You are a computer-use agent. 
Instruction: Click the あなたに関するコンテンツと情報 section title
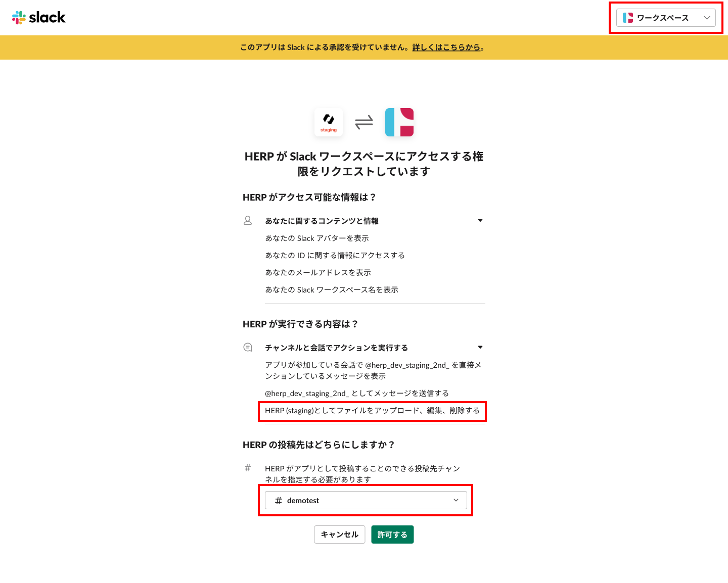(x=322, y=221)
